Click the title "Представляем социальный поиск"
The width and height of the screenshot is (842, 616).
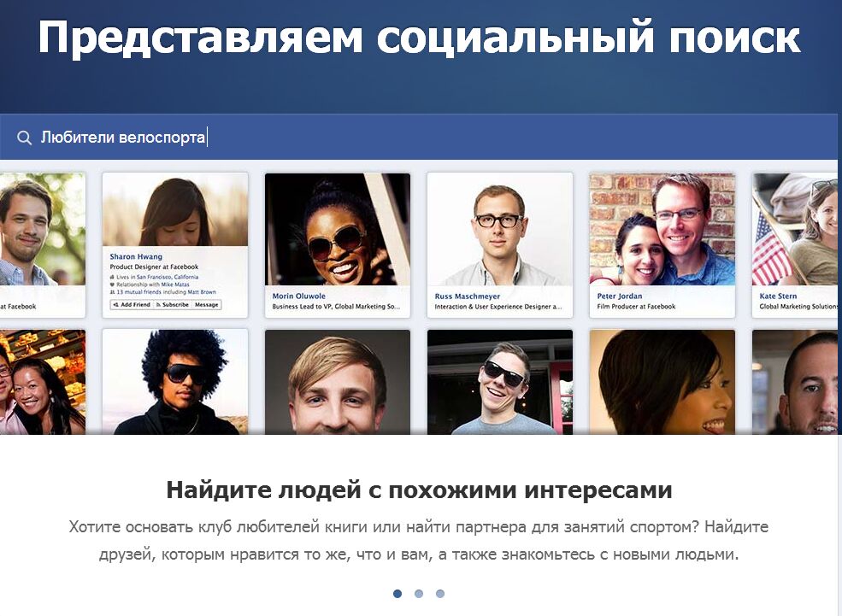(420, 37)
